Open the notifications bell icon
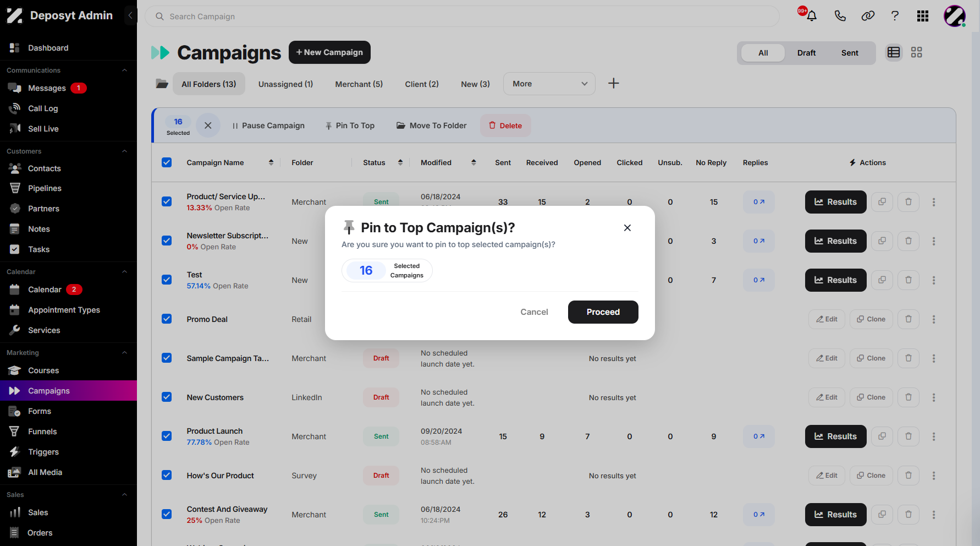 tap(811, 16)
